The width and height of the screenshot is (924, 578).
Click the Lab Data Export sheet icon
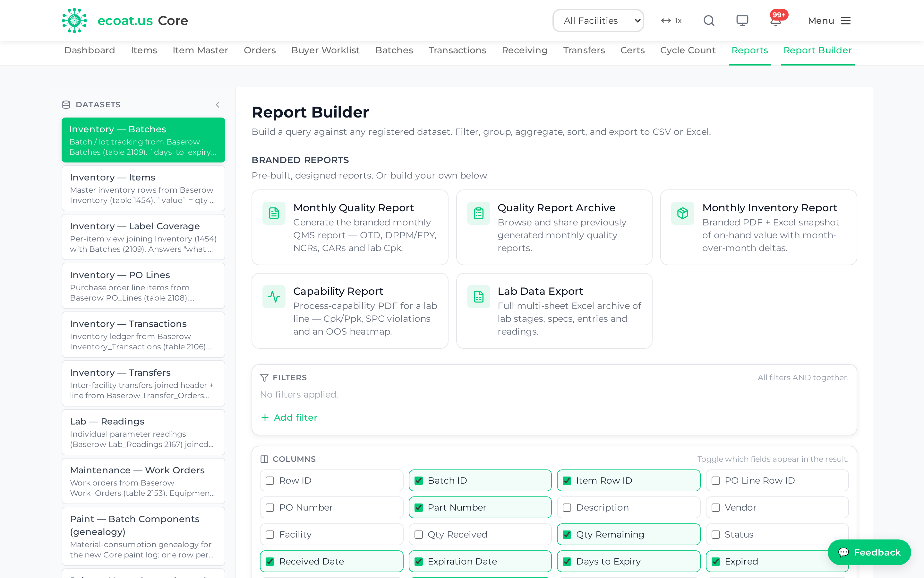click(478, 297)
